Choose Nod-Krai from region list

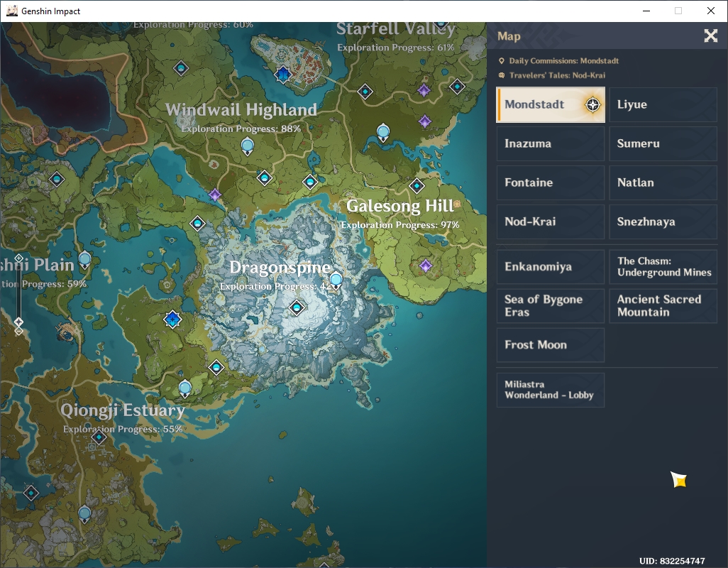tap(551, 222)
